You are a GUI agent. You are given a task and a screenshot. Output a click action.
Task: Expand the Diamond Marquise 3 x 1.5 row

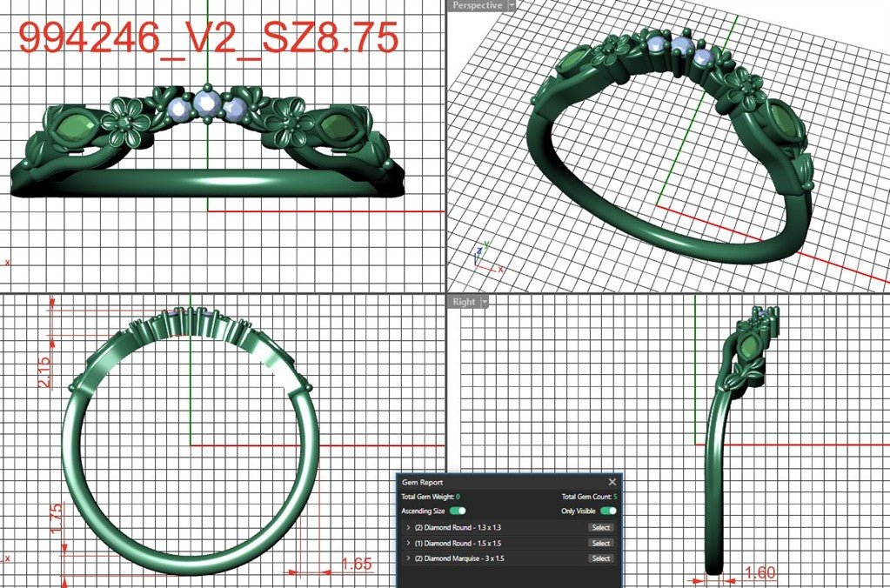(x=408, y=558)
